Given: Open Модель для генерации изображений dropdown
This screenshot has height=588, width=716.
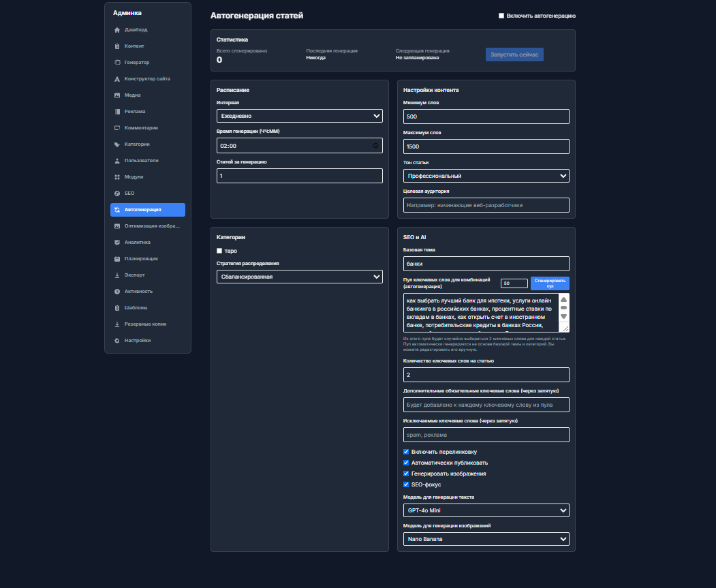Looking at the screenshot, I should [x=486, y=539].
